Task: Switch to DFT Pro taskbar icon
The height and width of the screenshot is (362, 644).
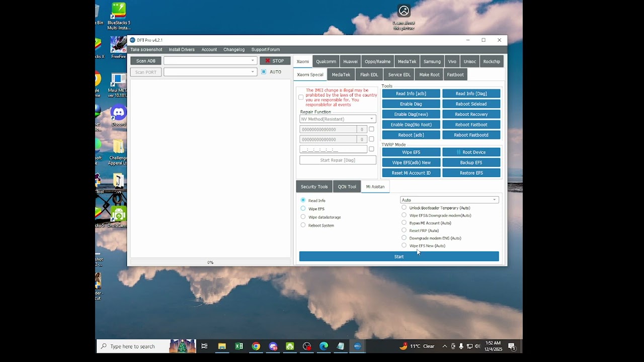Action: click(x=358, y=346)
